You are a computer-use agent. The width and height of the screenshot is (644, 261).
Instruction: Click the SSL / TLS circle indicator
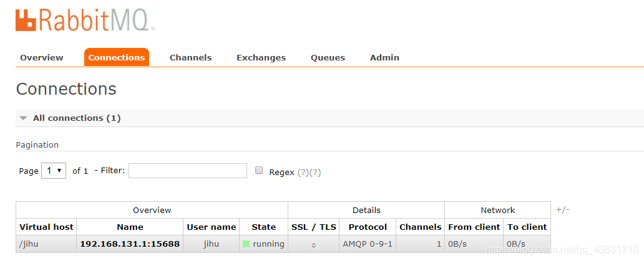click(314, 245)
